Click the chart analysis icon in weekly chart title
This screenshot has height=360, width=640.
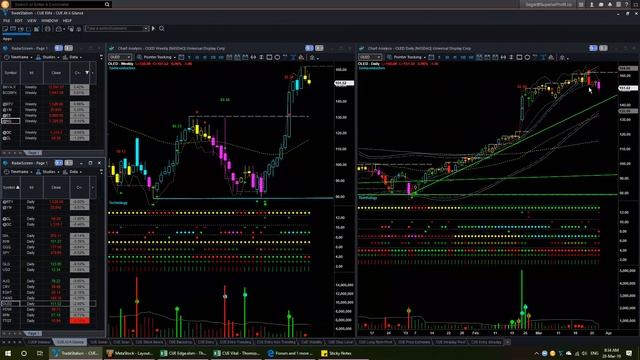pos(111,48)
